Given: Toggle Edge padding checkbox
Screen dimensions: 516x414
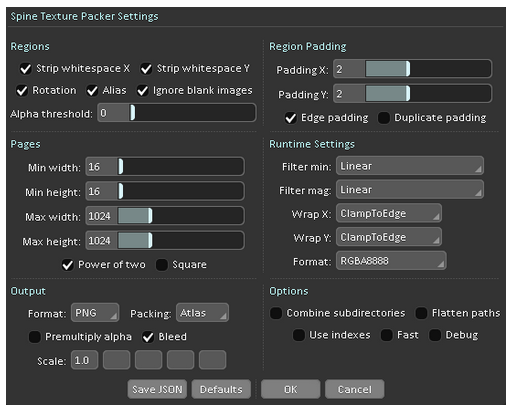Looking at the screenshot, I should tap(290, 118).
